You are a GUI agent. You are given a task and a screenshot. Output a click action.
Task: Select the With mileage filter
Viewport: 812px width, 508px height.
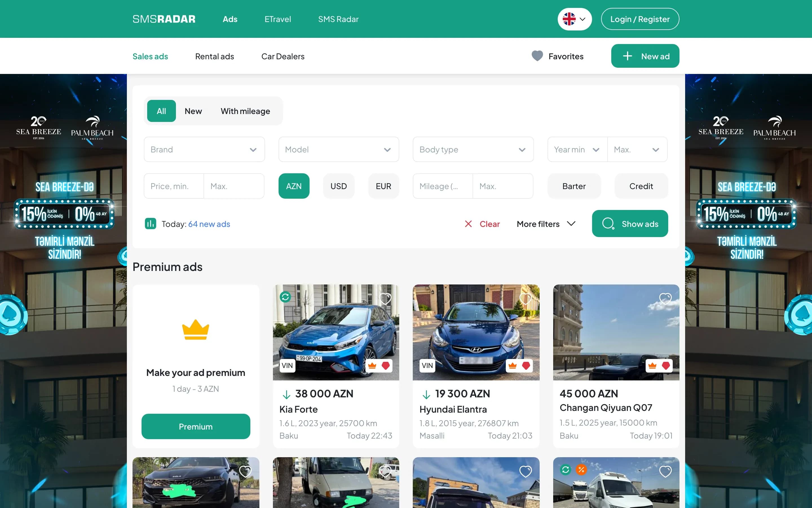[x=245, y=111]
